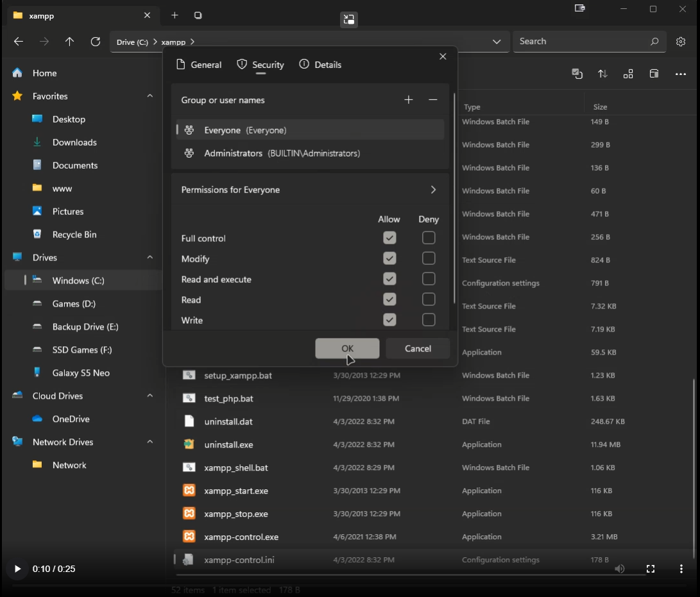Sort by the Size column header

600,107
